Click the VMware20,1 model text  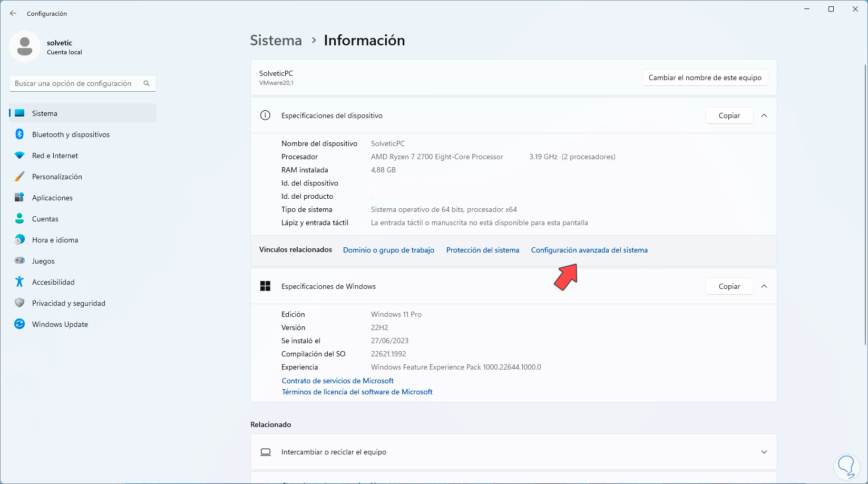coord(276,83)
